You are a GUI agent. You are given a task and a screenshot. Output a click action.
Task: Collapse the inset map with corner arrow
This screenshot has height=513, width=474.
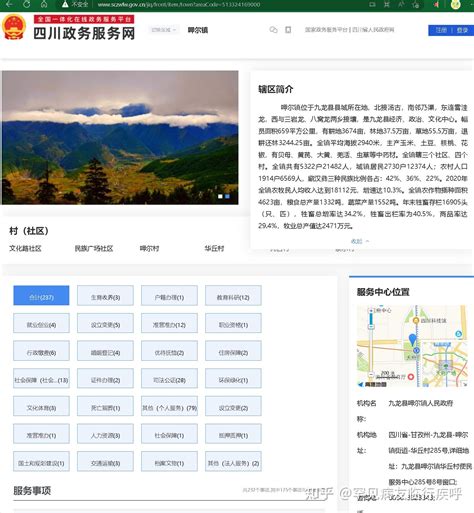click(464, 384)
